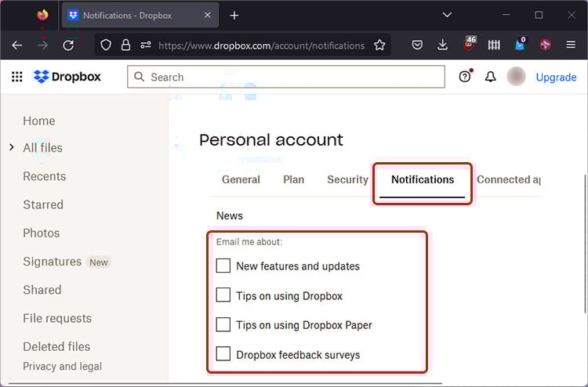The width and height of the screenshot is (588, 387).
Task: Open the account avatar menu
Action: point(516,77)
